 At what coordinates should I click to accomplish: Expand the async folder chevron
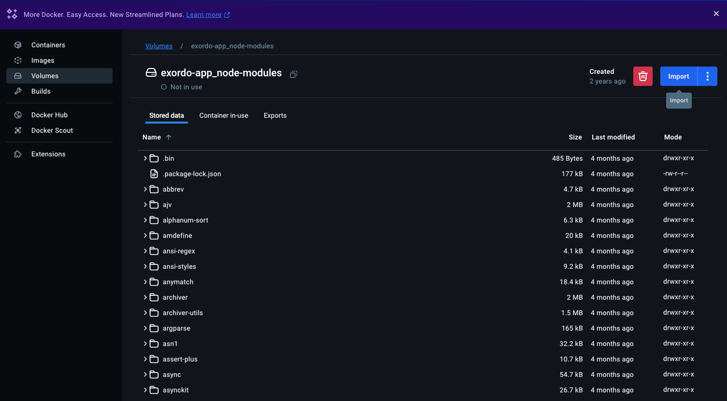click(x=145, y=375)
